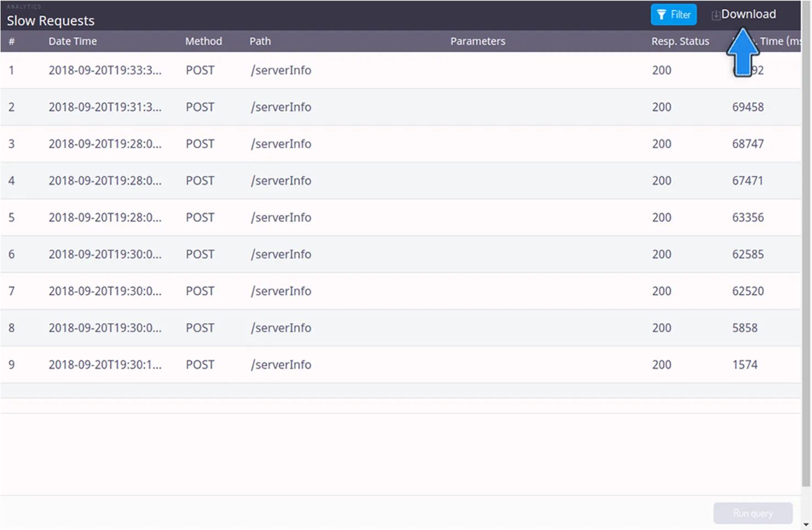The image size is (812, 530).
Task: Click the # column header
Action: coord(12,41)
